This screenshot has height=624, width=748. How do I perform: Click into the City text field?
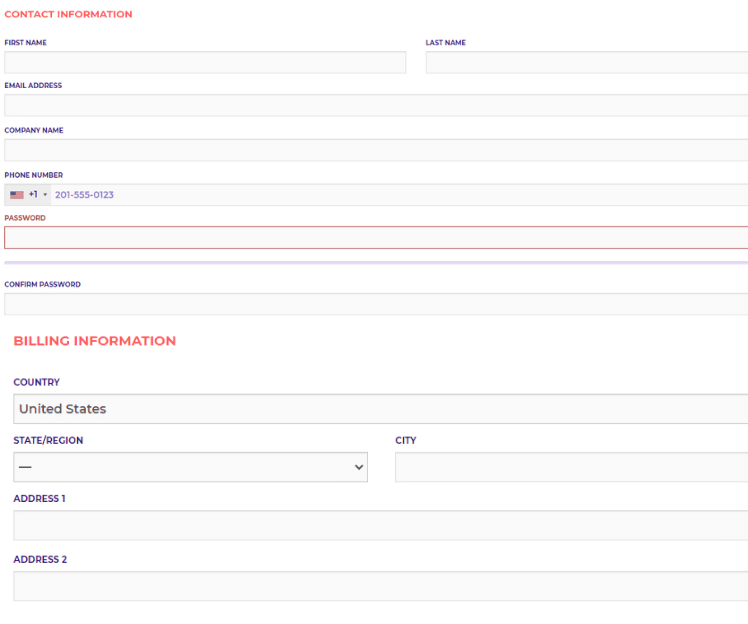point(570,467)
